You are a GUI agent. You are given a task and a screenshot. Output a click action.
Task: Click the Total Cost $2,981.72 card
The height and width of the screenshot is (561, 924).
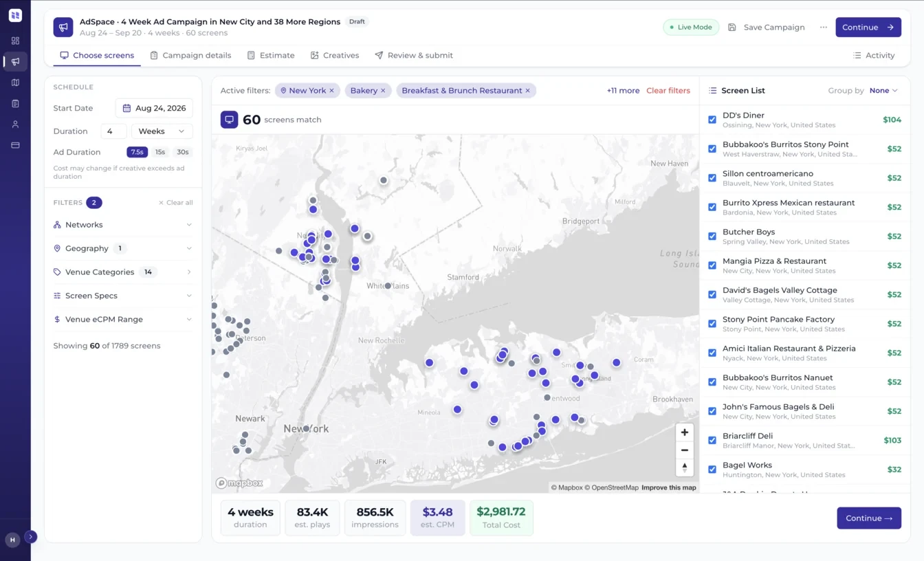tap(501, 518)
